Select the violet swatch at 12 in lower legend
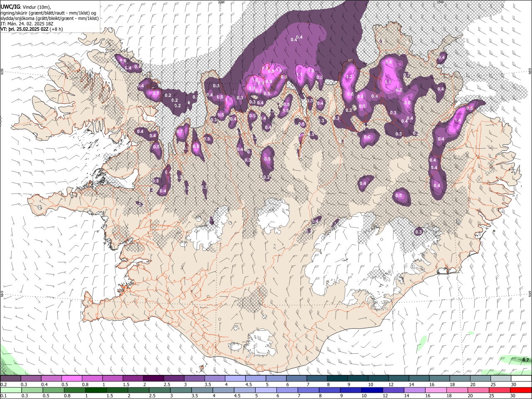 [394, 390]
